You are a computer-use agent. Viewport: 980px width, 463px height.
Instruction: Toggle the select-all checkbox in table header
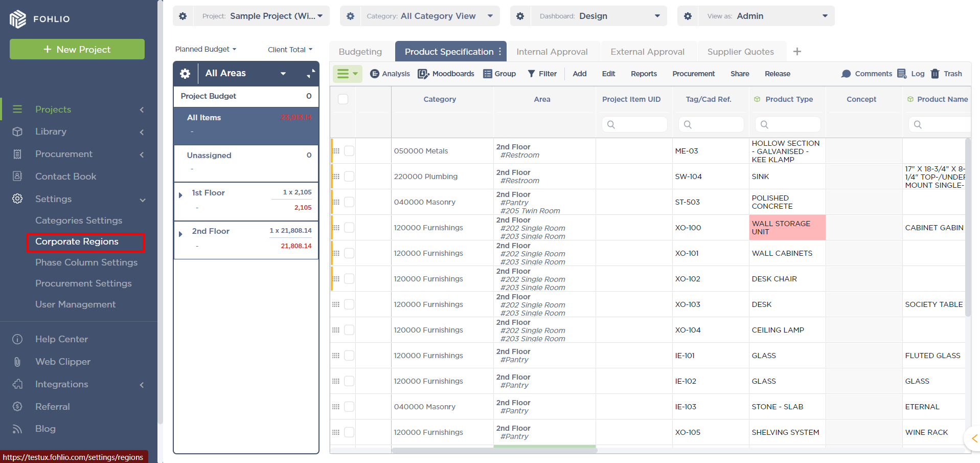343,99
